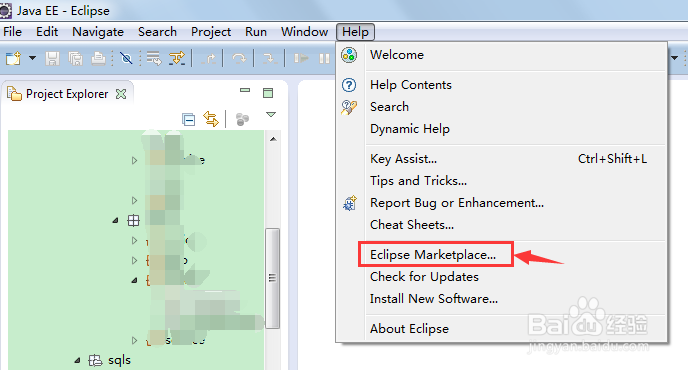This screenshot has height=370, width=688.
Task: Click the package grid icon in tree
Action: pos(133,220)
